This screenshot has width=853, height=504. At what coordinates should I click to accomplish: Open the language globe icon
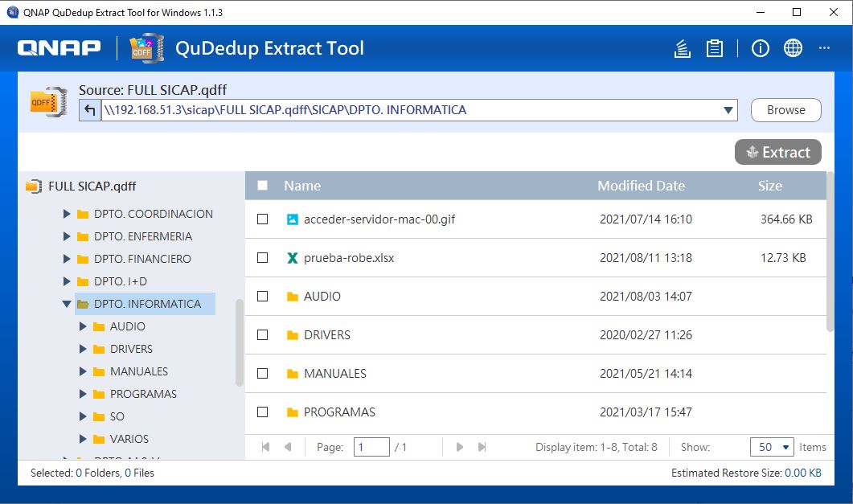793,48
